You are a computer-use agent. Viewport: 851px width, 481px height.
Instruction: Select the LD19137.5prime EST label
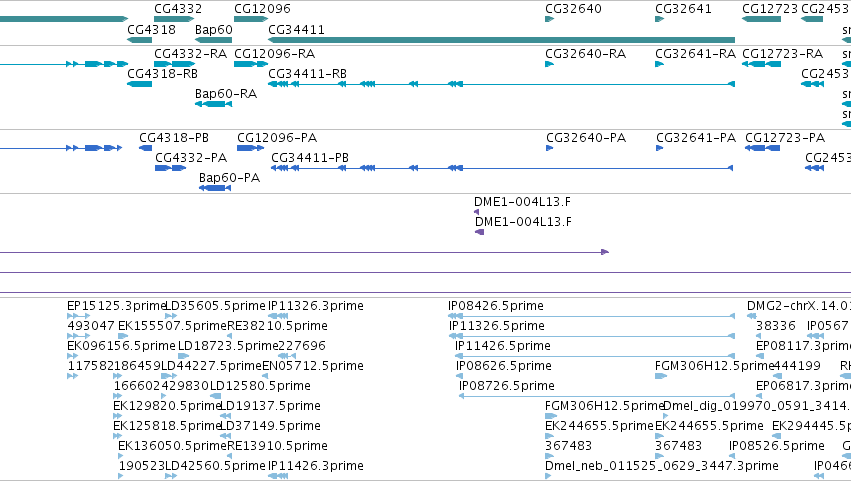(x=270, y=407)
